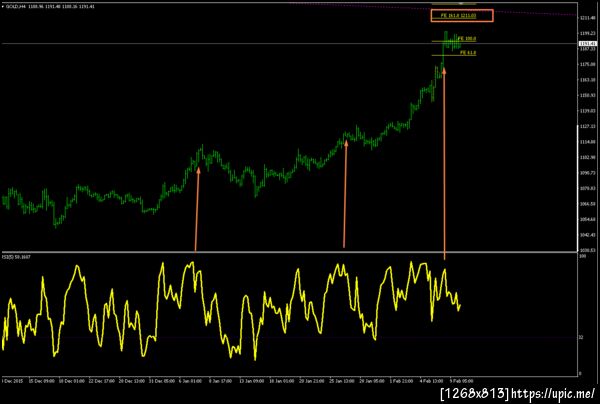Click the 1054.68 price scale label

[588, 219]
